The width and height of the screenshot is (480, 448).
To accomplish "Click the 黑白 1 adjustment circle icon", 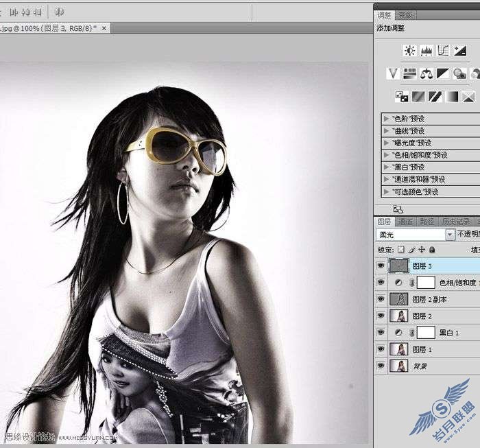I will click(398, 333).
